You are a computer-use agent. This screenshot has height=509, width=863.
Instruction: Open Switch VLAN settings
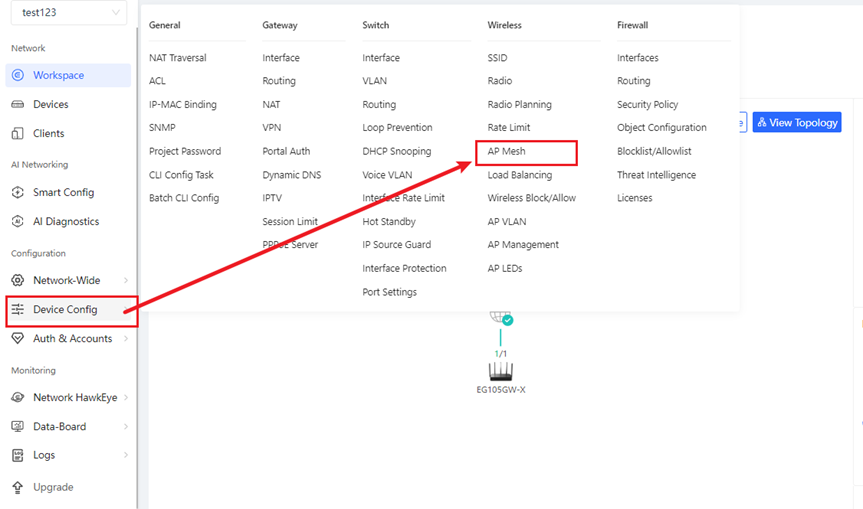[x=375, y=80]
